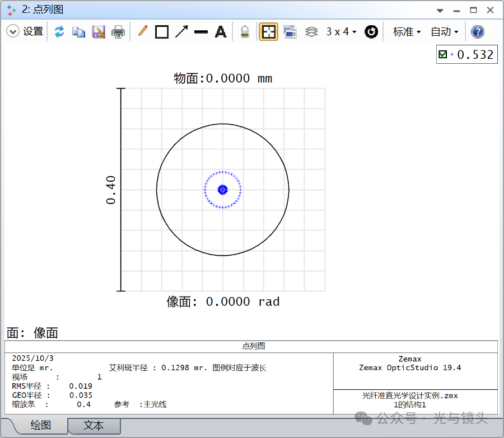The height and width of the screenshot is (438, 504).
Task: Open the 3 x 4 grid dropdown
Action: coord(340,31)
